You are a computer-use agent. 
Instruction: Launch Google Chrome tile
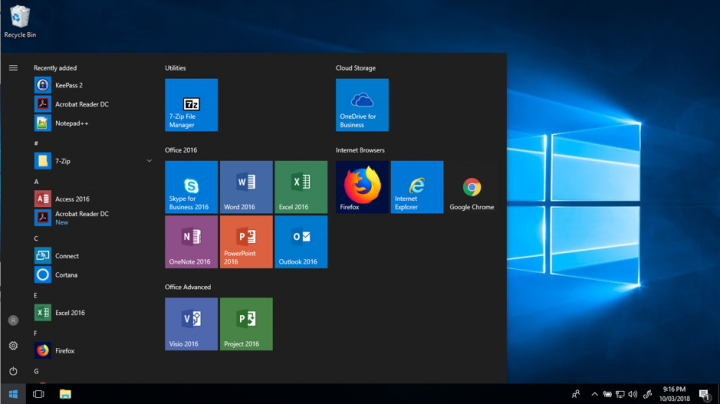coord(471,186)
